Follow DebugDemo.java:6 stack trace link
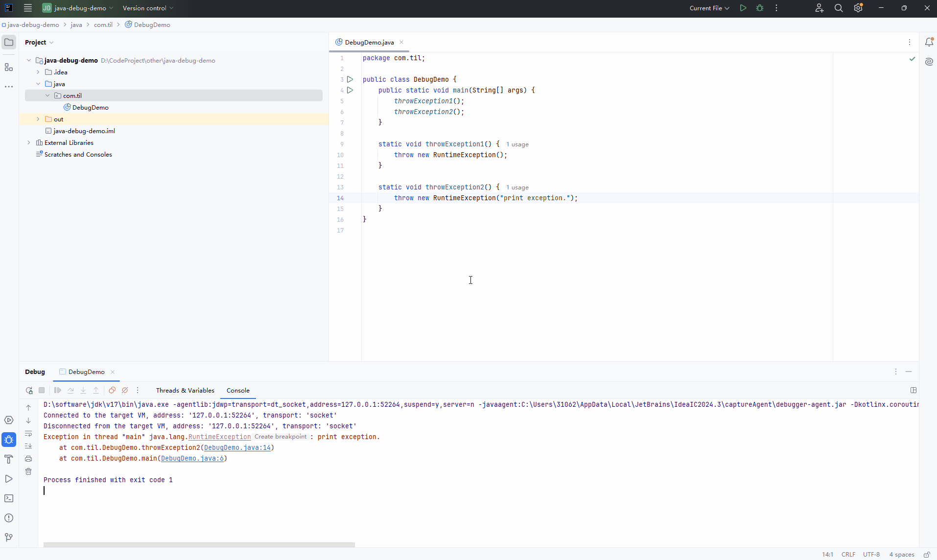The width and height of the screenshot is (937, 560). 192,459
